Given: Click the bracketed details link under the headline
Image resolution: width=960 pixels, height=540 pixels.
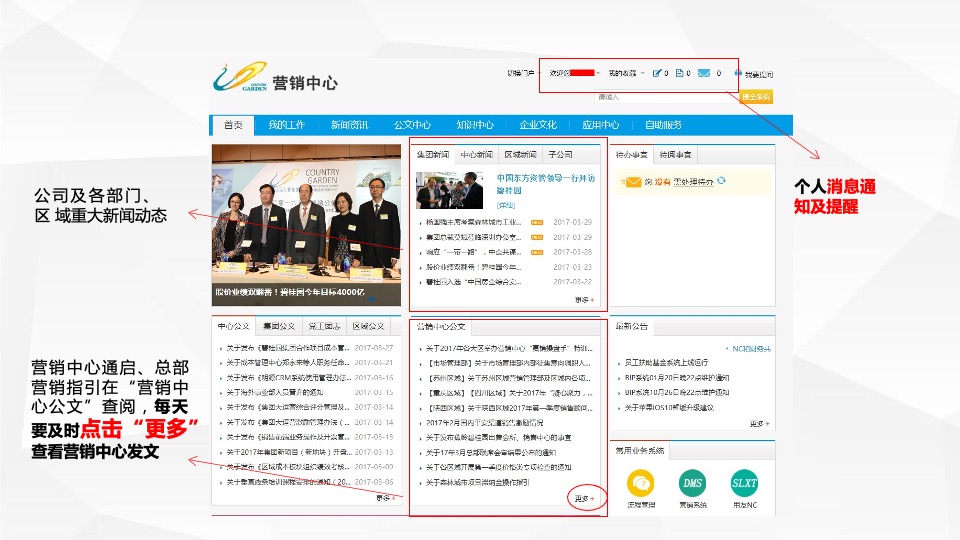Looking at the screenshot, I should coord(506,205).
